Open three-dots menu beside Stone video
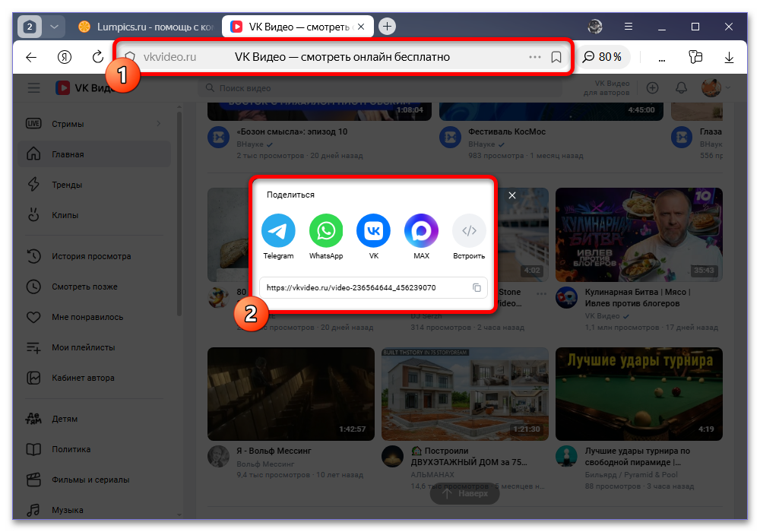The image size is (760, 532). click(541, 293)
